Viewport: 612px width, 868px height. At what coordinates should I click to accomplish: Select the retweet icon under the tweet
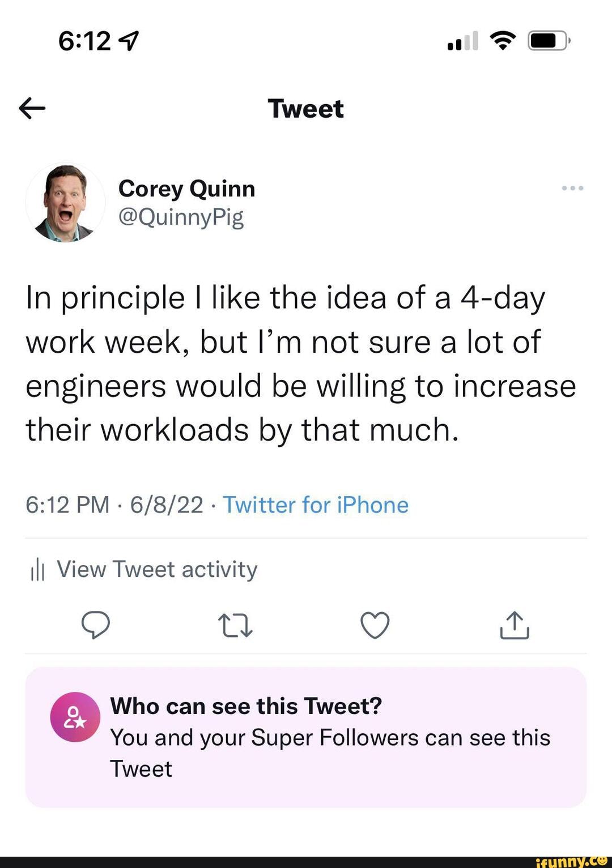(x=235, y=625)
